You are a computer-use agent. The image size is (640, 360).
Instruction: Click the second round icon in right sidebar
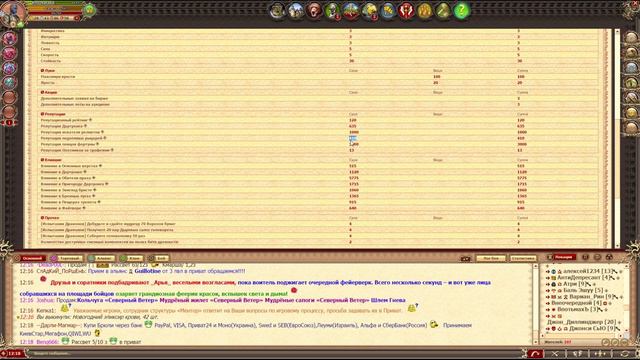tap(631, 53)
